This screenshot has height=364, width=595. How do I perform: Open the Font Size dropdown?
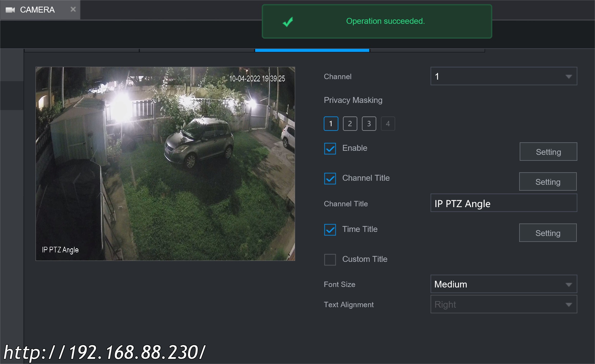(x=504, y=284)
